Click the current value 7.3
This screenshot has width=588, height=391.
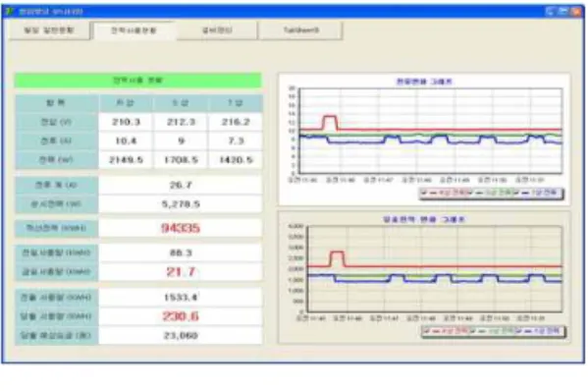[236, 141]
